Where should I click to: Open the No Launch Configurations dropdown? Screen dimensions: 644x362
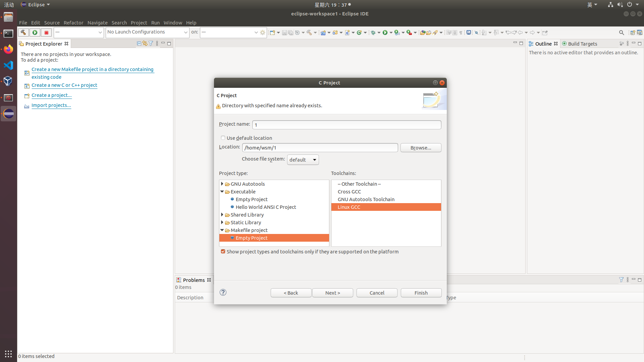[147, 32]
